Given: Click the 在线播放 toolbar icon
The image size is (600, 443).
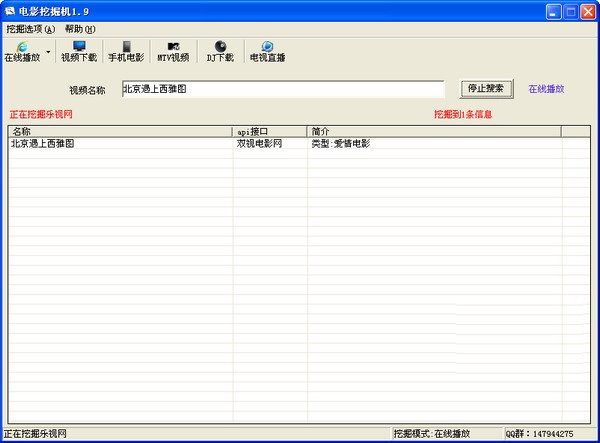Looking at the screenshot, I should [22, 51].
